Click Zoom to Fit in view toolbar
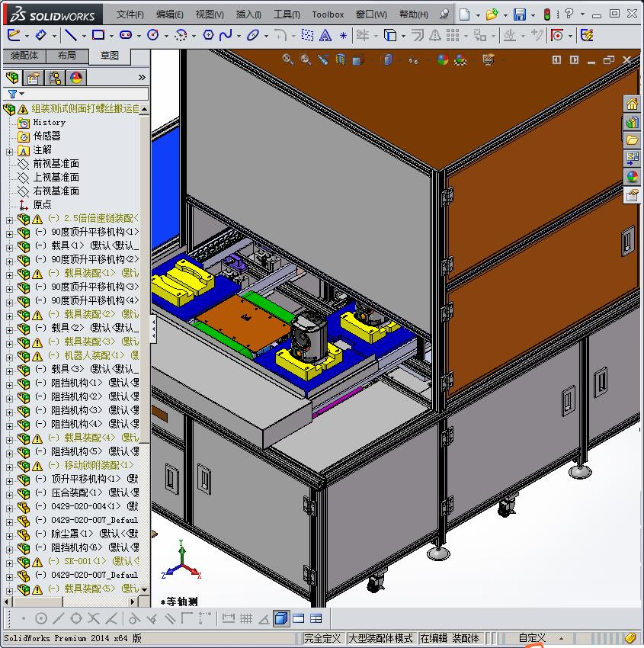 tap(288, 59)
